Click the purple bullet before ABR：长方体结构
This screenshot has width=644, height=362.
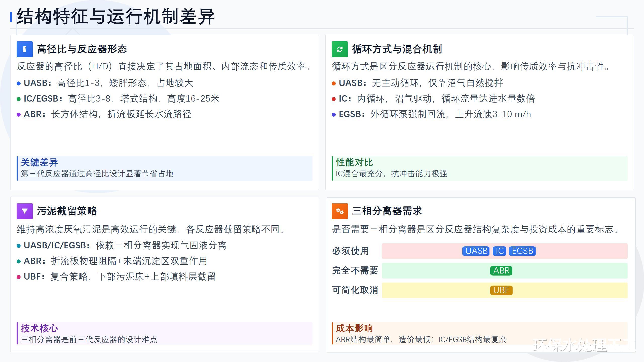pos(19,115)
